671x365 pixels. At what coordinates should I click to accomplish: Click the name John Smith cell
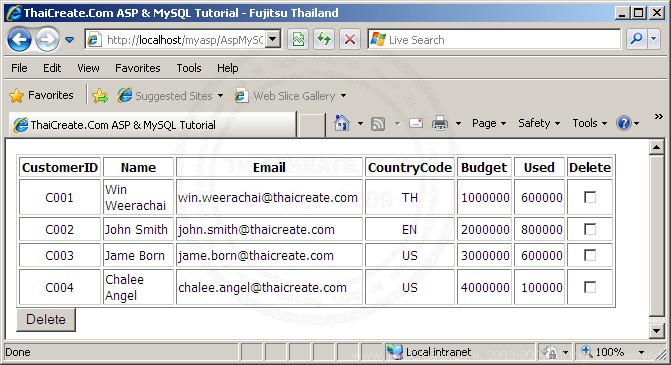click(x=138, y=229)
